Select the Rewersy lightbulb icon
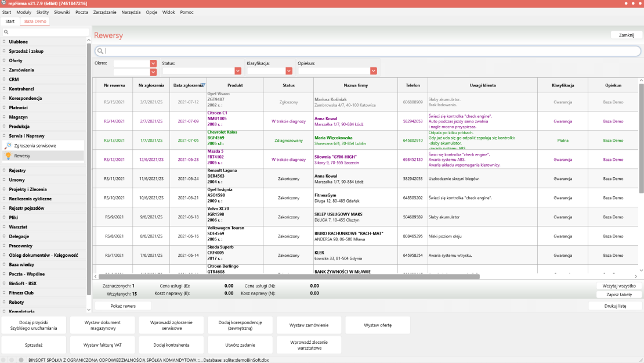The height and width of the screenshot is (363, 644). coord(8,156)
